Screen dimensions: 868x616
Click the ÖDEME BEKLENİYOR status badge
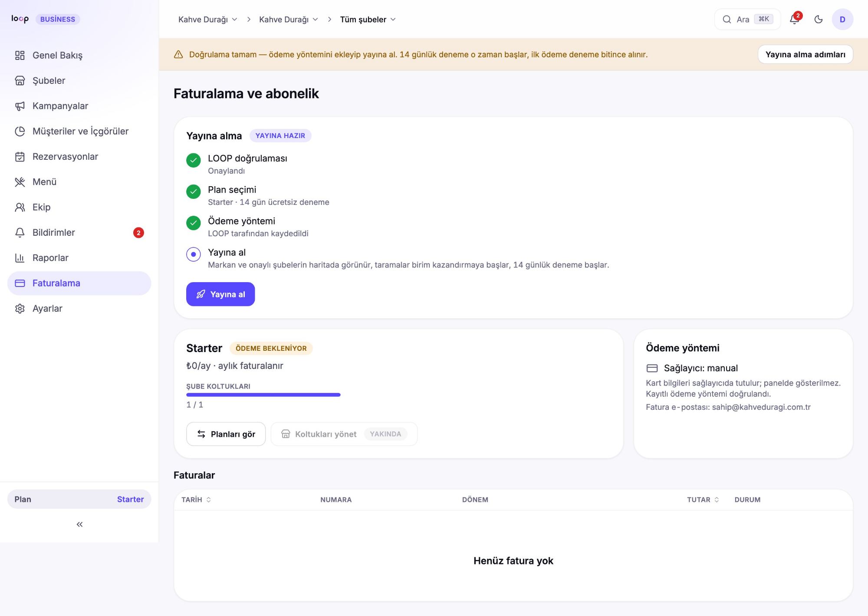271,348
